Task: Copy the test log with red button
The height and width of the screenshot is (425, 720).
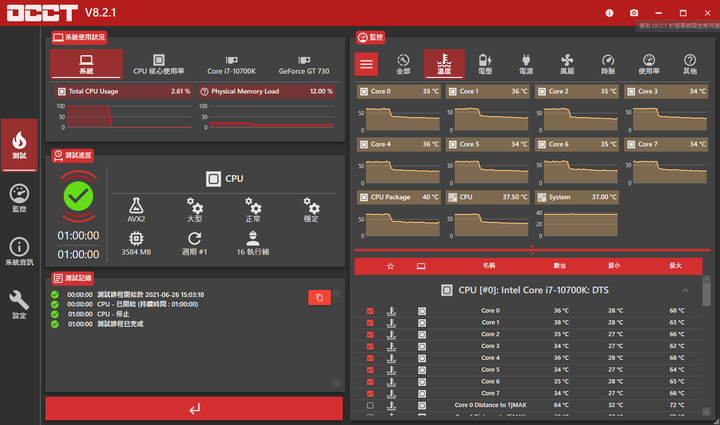Action: coord(320,297)
